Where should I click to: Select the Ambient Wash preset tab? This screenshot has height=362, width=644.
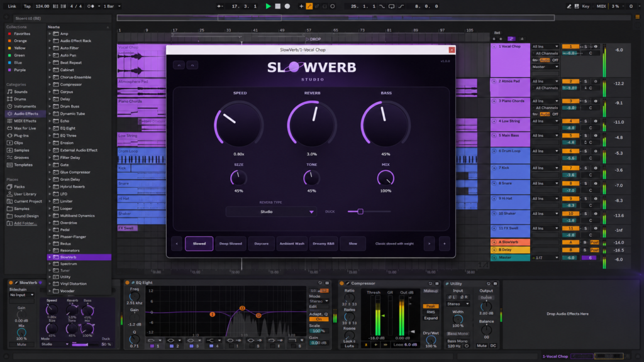(x=292, y=243)
